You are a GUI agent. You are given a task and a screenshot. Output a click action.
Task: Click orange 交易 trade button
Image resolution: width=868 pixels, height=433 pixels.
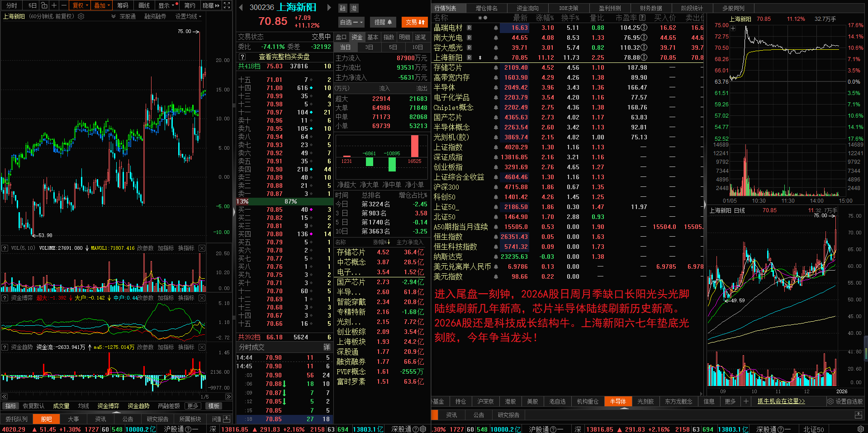415,22
